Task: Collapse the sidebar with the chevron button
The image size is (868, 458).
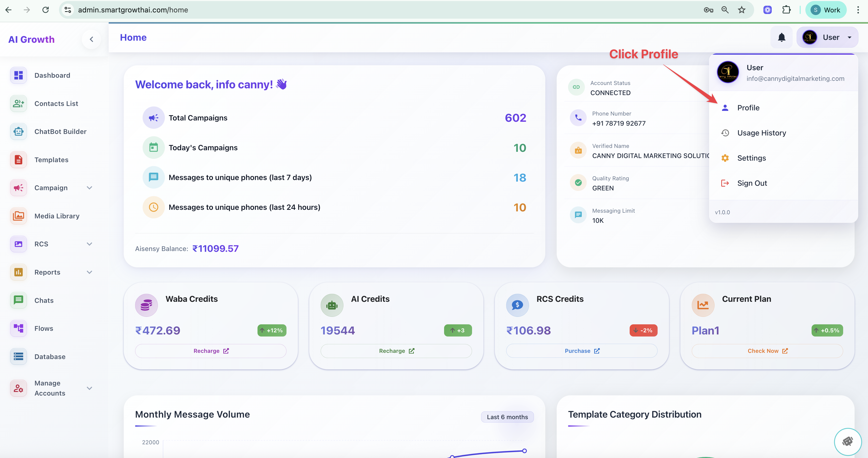Action: (x=91, y=39)
